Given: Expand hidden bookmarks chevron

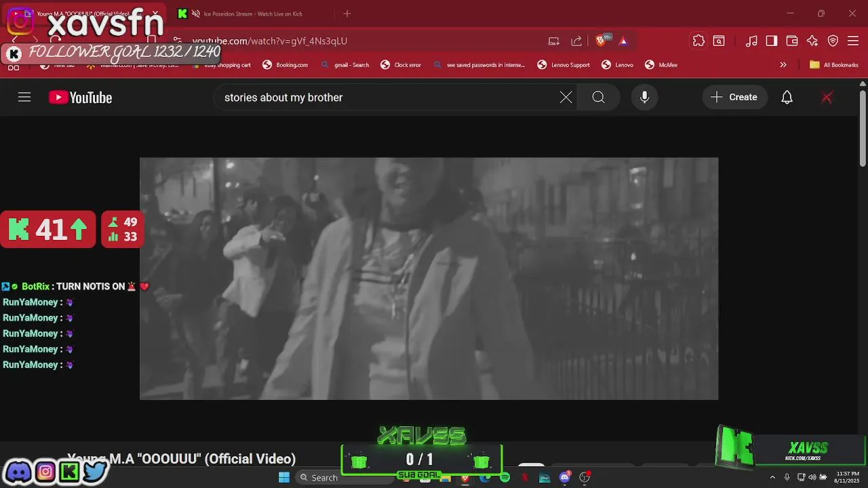Looking at the screenshot, I should [783, 65].
